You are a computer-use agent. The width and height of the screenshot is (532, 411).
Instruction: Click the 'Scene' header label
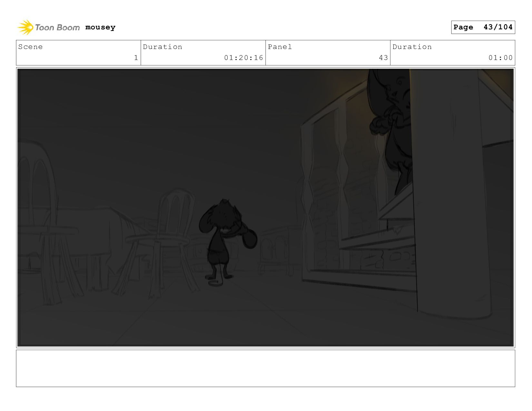click(x=30, y=47)
